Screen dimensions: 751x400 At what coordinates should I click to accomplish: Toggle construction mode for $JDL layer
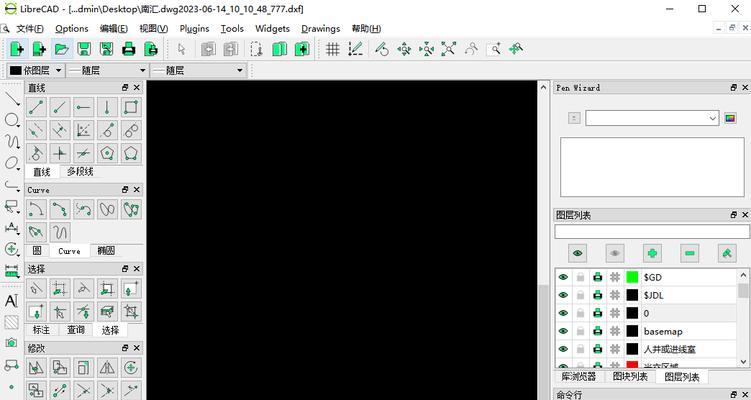[615, 296]
